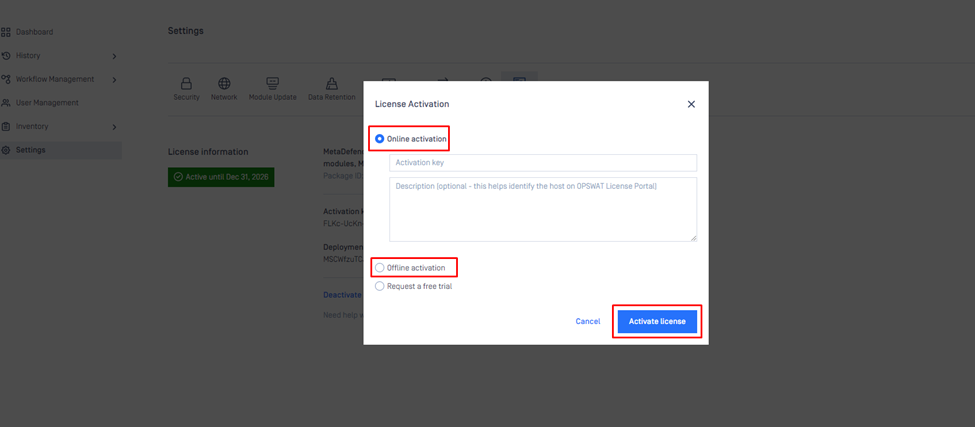Close the License Activation dialog with X

[x=691, y=104]
